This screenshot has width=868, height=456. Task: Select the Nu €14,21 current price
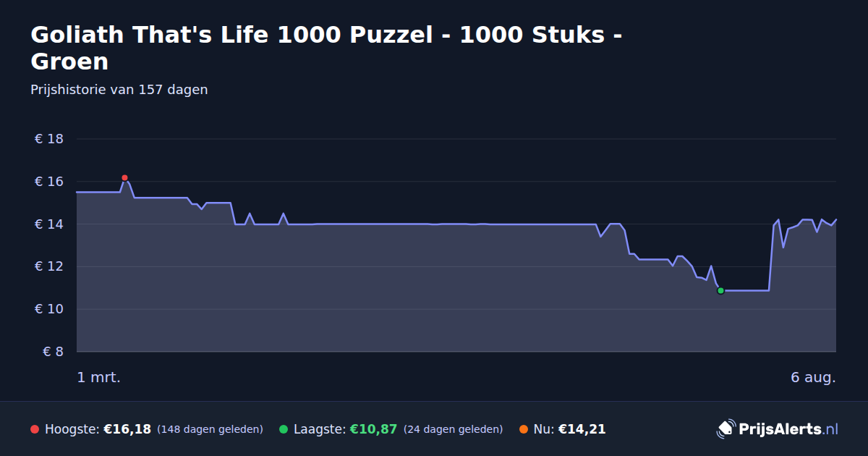[582, 429]
